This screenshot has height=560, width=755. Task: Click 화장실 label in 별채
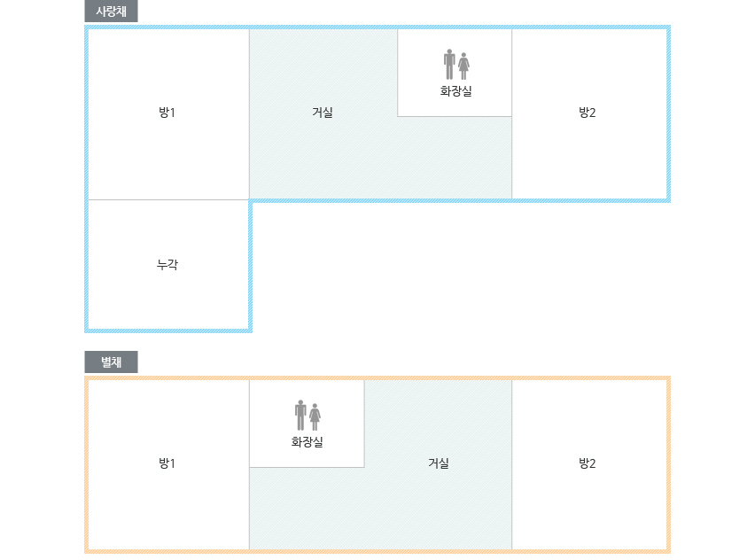tap(307, 442)
